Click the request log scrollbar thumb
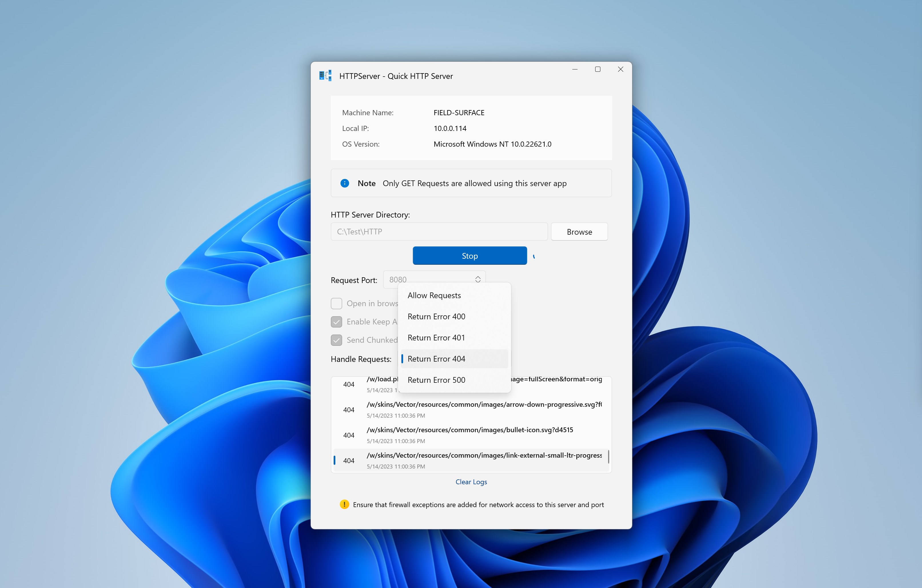The image size is (922, 588). pos(608,456)
